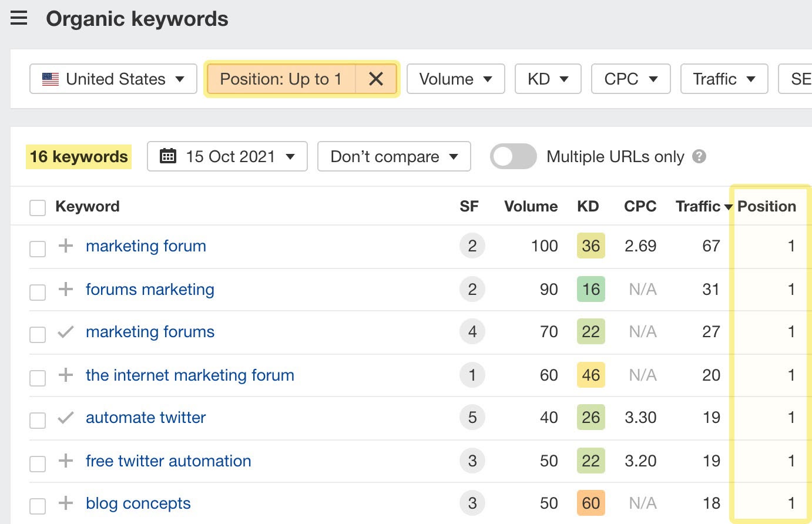Enable the Multiple URLs only toggle
The width and height of the screenshot is (812, 524).
(513, 156)
